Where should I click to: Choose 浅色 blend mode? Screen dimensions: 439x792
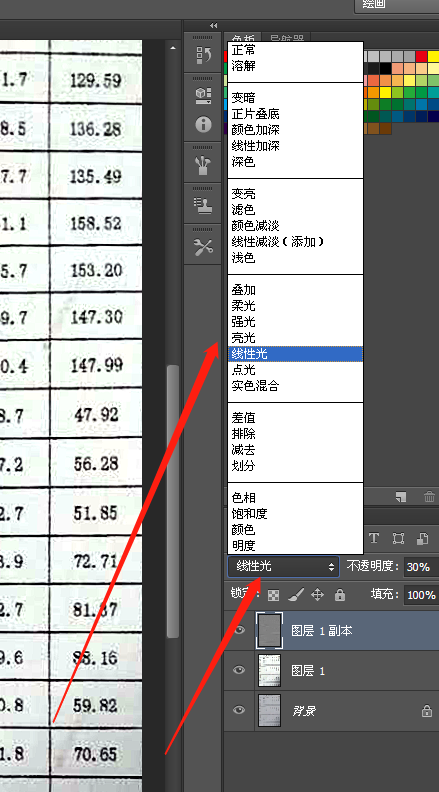[296, 258]
